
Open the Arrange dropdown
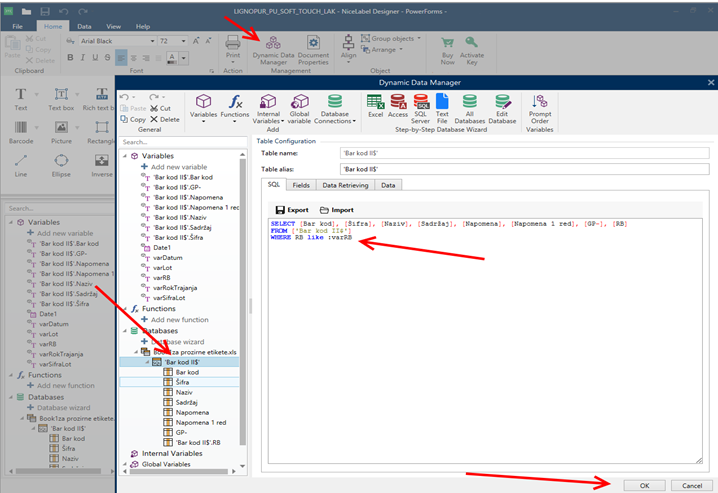pos(381,49)
